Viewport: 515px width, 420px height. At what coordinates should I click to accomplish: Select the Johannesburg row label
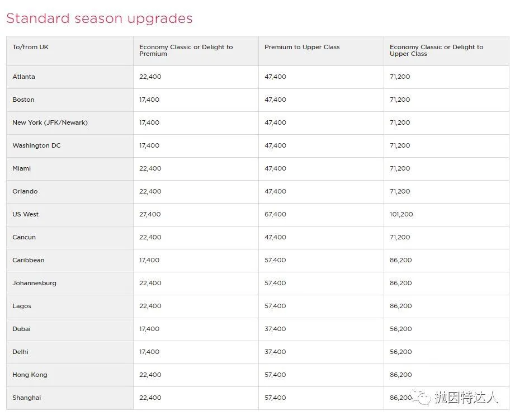(x=35, y=283)
